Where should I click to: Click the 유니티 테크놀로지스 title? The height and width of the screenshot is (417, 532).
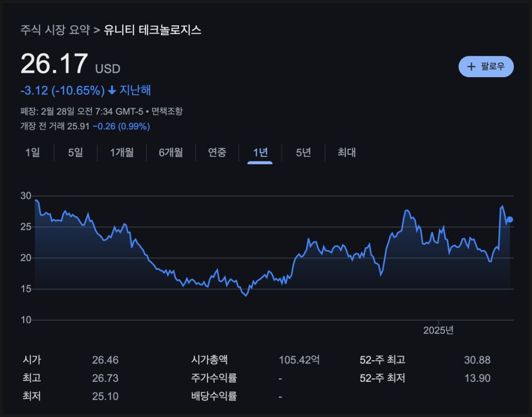click(x=153, y=30)
